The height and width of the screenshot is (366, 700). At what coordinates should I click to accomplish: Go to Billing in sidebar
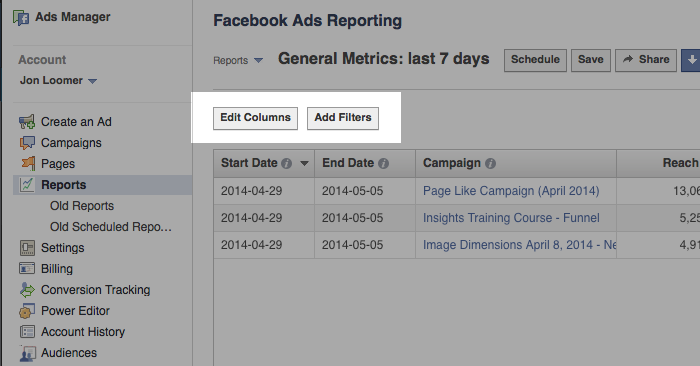click(57, 269)
